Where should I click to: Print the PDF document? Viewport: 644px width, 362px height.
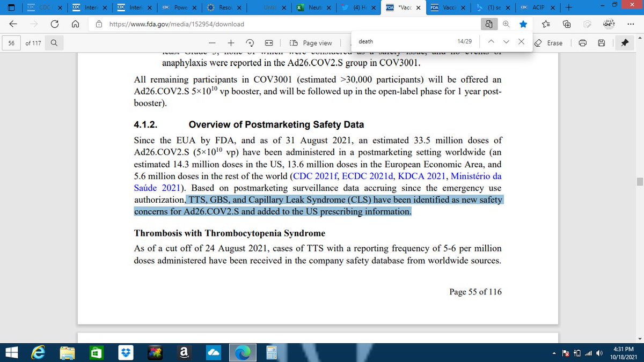coord(583,43)
